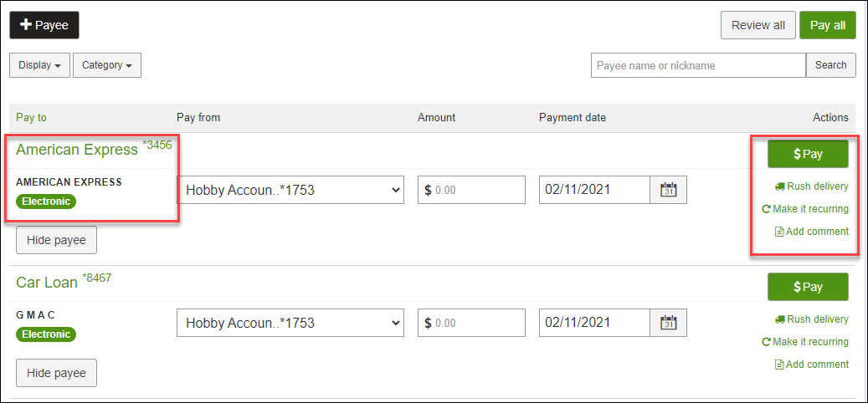Click Rush delivery for Car Loan
The height and width of the screenshot is (403, 868).
[812, 319]
